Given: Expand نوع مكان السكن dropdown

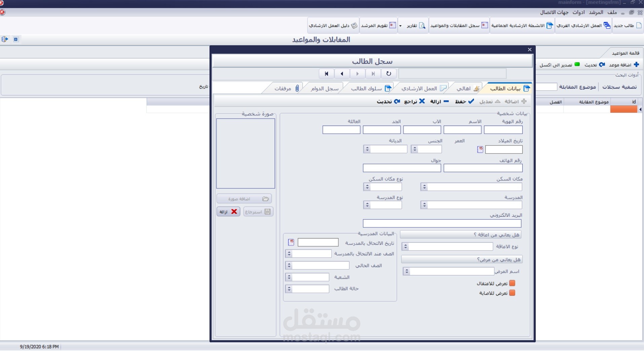Looking at the screenshot, I should [367, 187].
